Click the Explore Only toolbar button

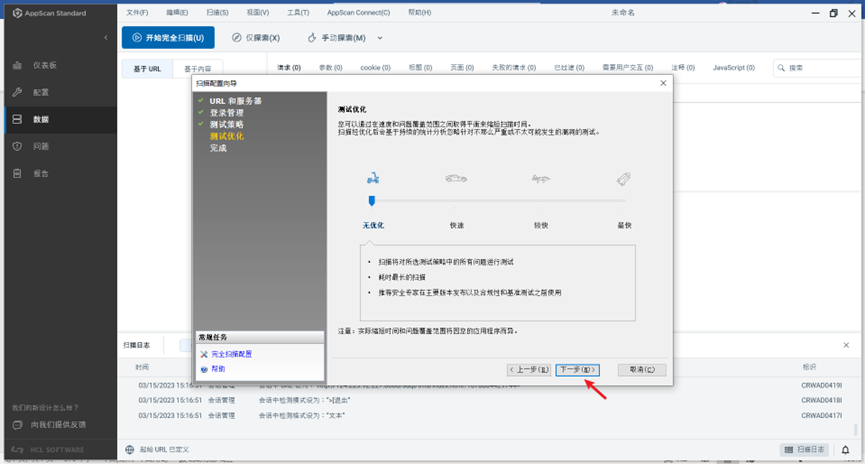[x=255, y=38]
